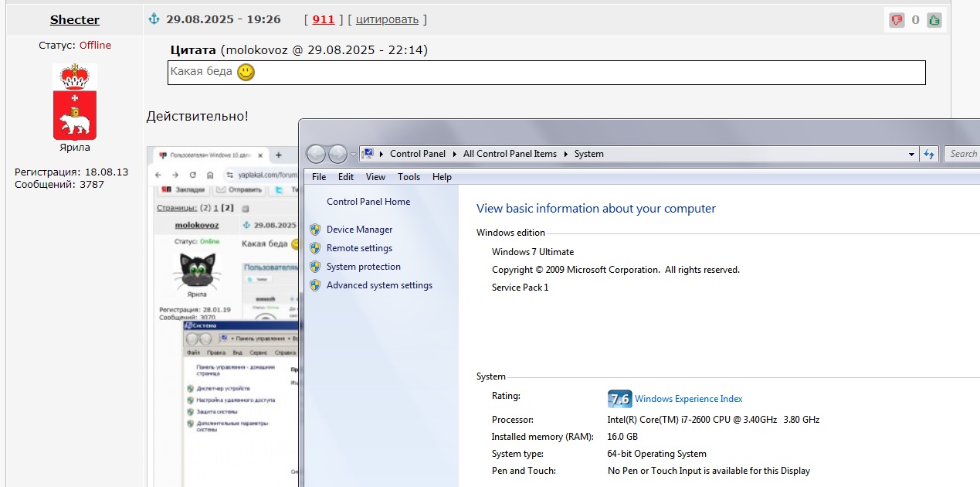Close the 'Пользователям Windows 10' browser tab

pos(262,155)
